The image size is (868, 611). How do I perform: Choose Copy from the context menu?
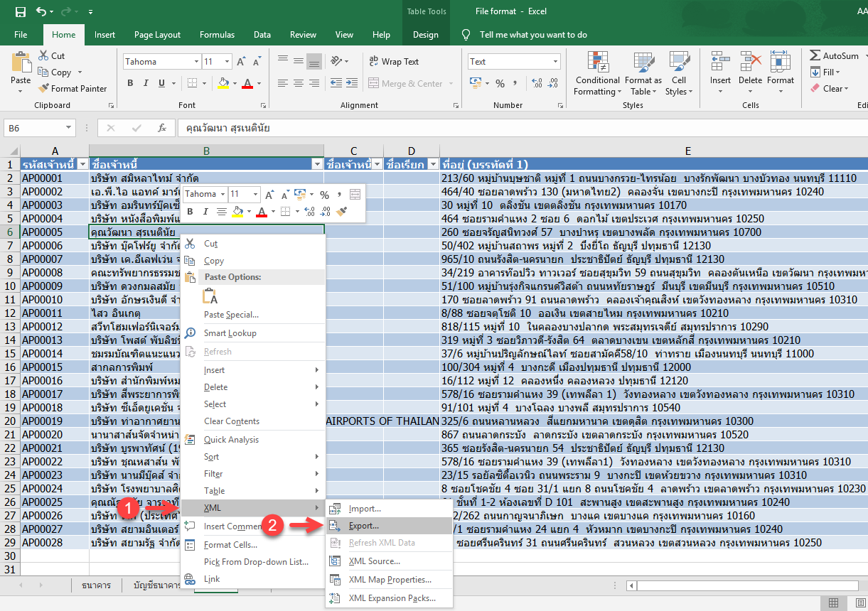point(253,261)
